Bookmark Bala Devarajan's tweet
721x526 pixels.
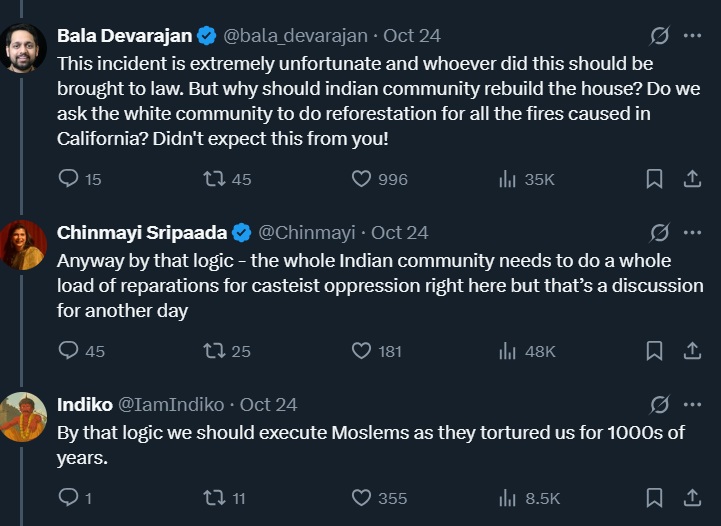pos(654,179)
